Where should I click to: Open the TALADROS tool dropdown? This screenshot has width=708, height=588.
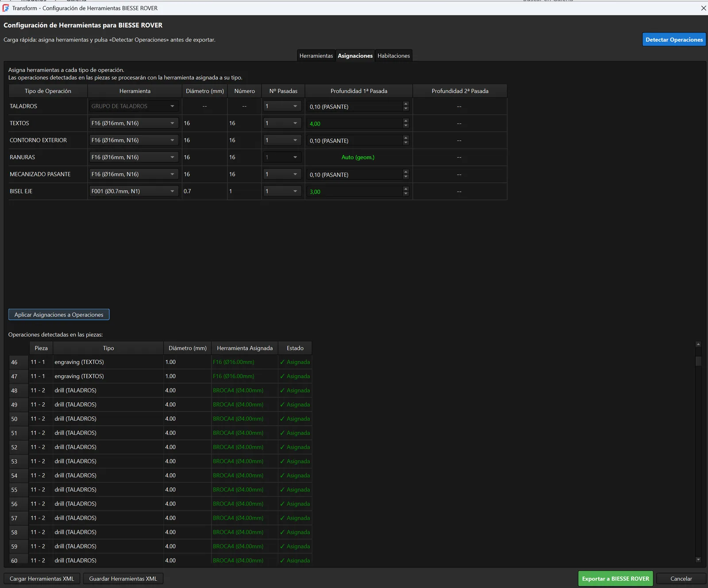click(134, 106)
